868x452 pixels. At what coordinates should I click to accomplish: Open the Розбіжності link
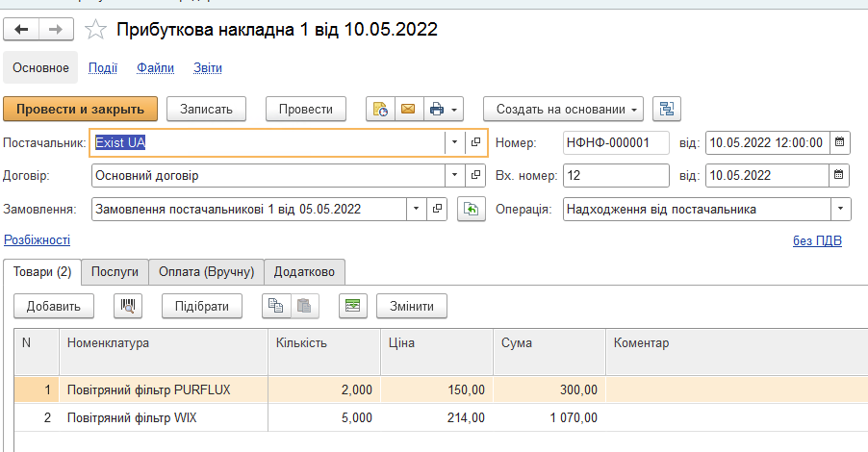(38, 240)
